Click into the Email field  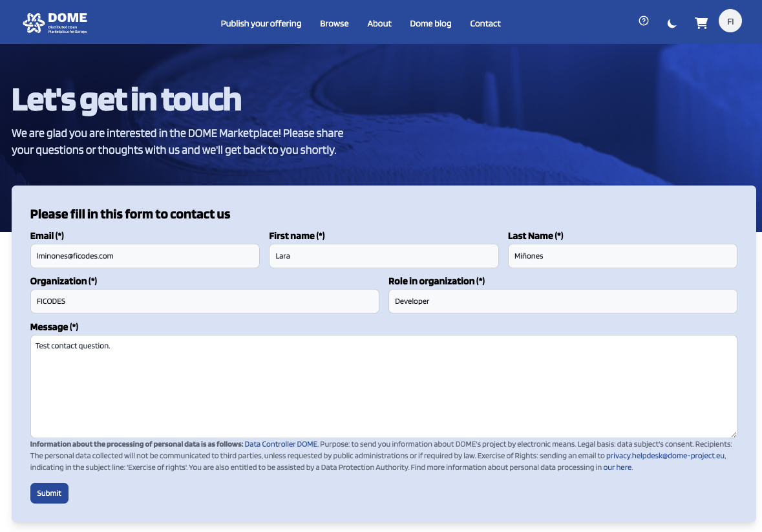(x=145, y=256)
